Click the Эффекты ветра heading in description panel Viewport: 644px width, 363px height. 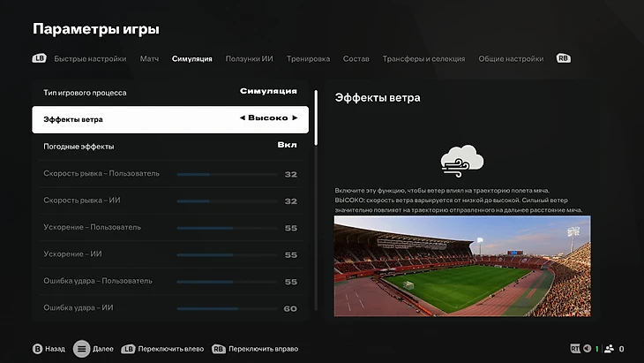(x=378, y=98)
